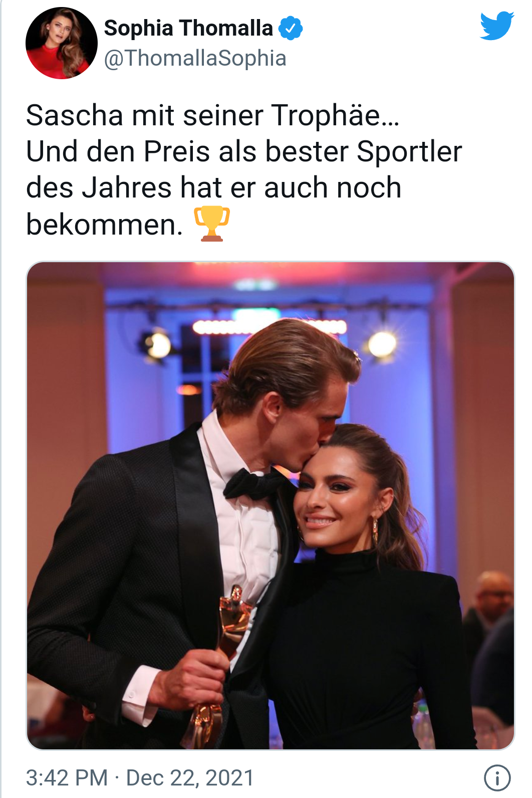Click the Dec 22, 2021 date

point(190,778)
